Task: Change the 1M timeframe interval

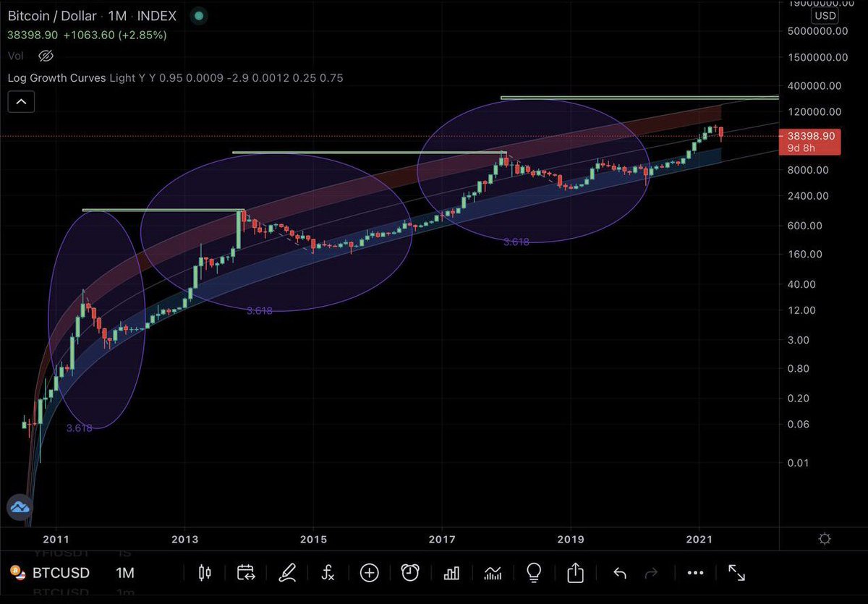Action: [x=125, y=573]
